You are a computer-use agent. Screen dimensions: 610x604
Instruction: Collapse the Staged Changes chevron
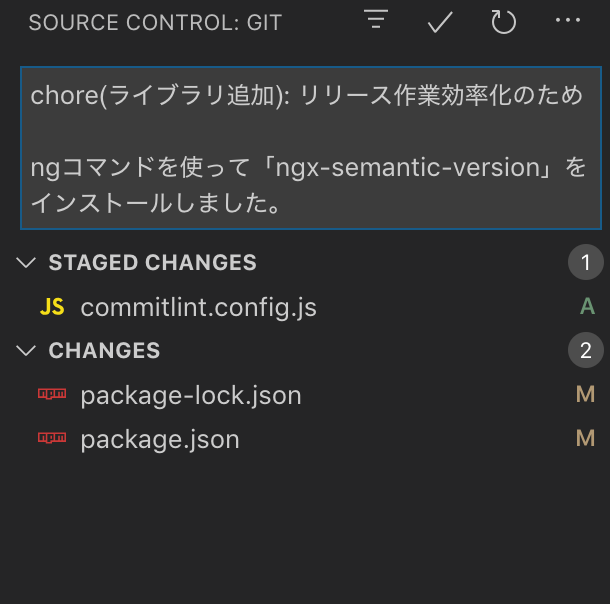(x=26, y=263)
